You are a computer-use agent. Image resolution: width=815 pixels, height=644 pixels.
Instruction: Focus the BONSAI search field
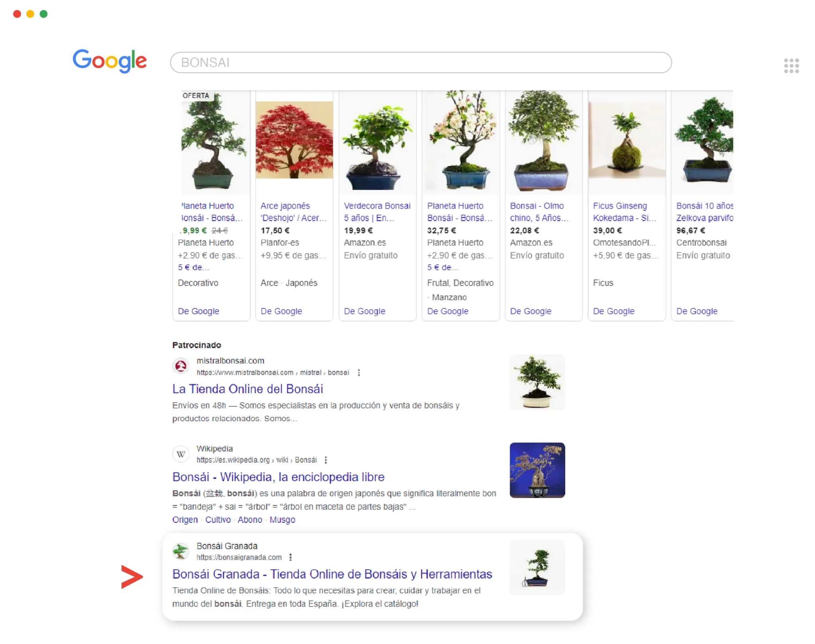pos(421,63)
